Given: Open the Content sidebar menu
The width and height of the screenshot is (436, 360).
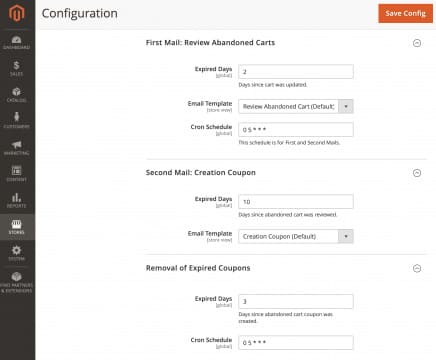Looking at the screenshot, I should 17,174.
